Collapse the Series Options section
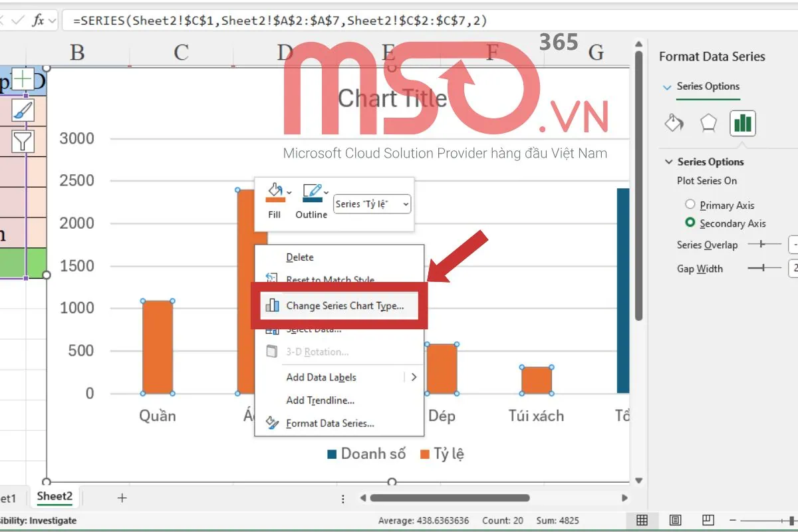This screenshot has height=532, width=798. 669,161
